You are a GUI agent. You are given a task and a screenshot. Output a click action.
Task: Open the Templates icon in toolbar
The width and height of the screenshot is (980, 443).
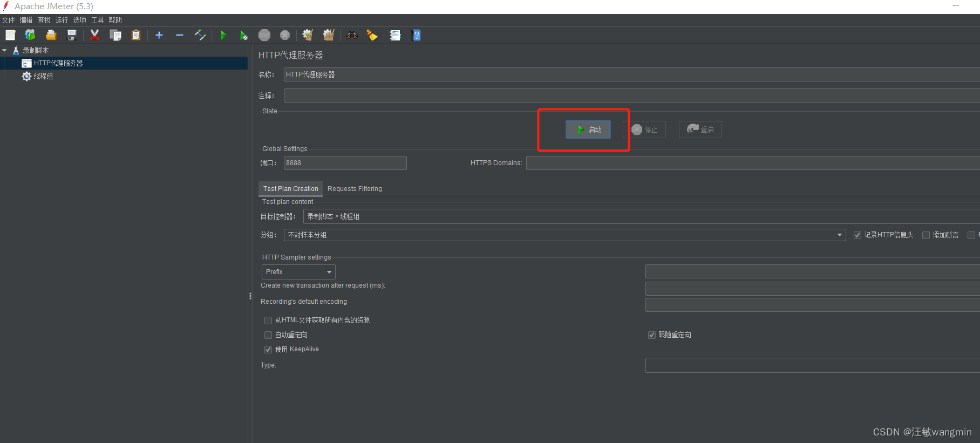[30, 35]
